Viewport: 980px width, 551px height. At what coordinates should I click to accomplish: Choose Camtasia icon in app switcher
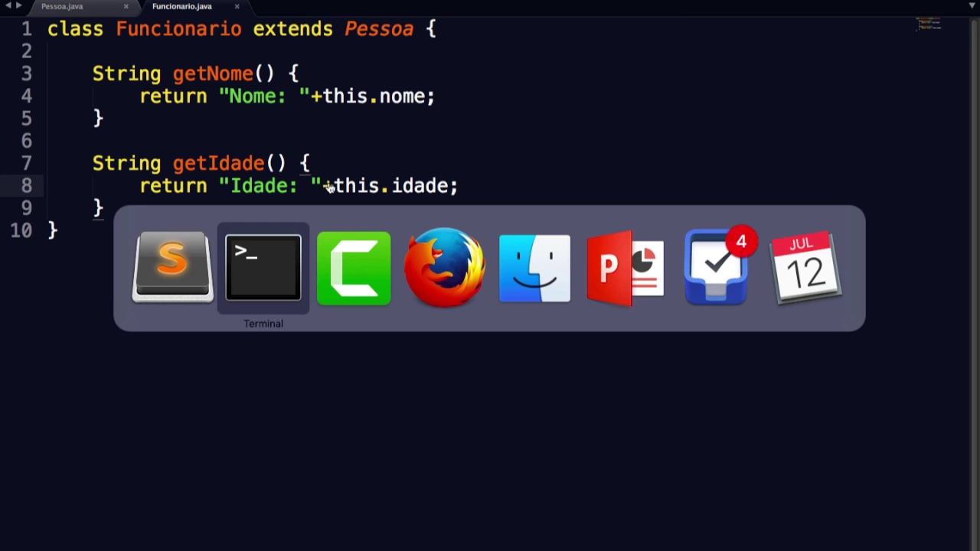tap(354, 268)
